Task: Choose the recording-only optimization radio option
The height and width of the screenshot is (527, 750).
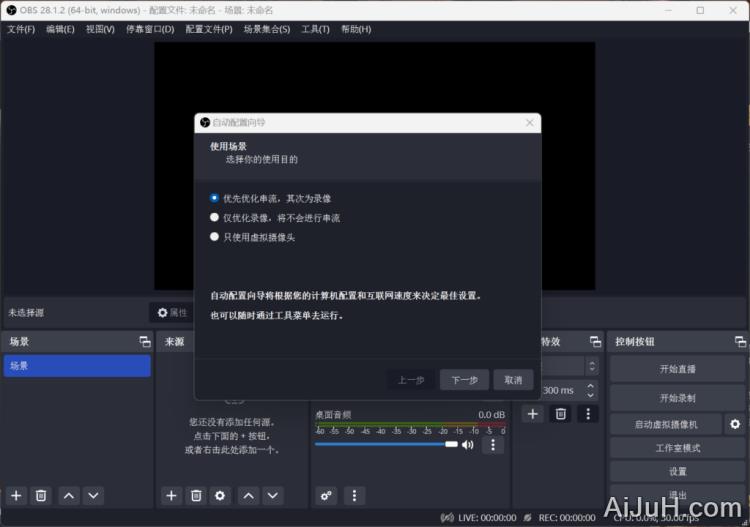Action: coord(214,217)
